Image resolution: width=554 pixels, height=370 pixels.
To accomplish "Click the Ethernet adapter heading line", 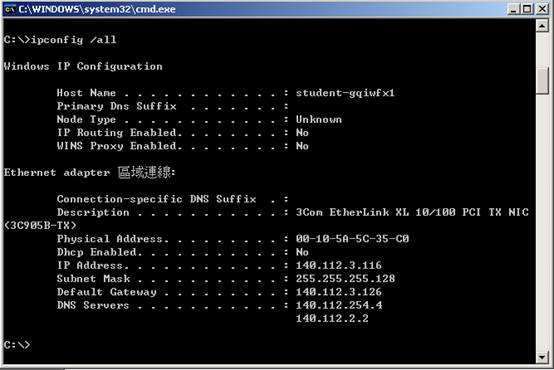I will 90,172.
